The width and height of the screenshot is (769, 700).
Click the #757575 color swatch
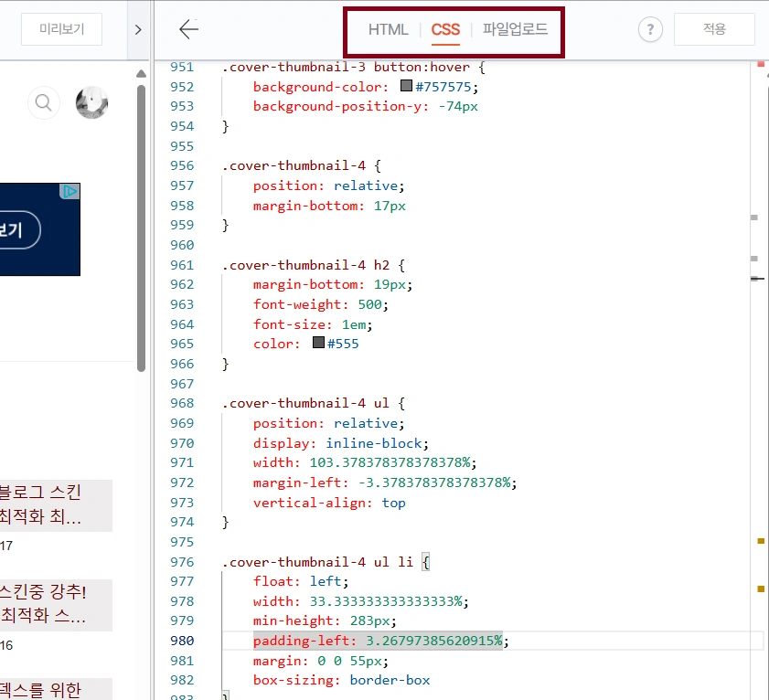(406, 87)
